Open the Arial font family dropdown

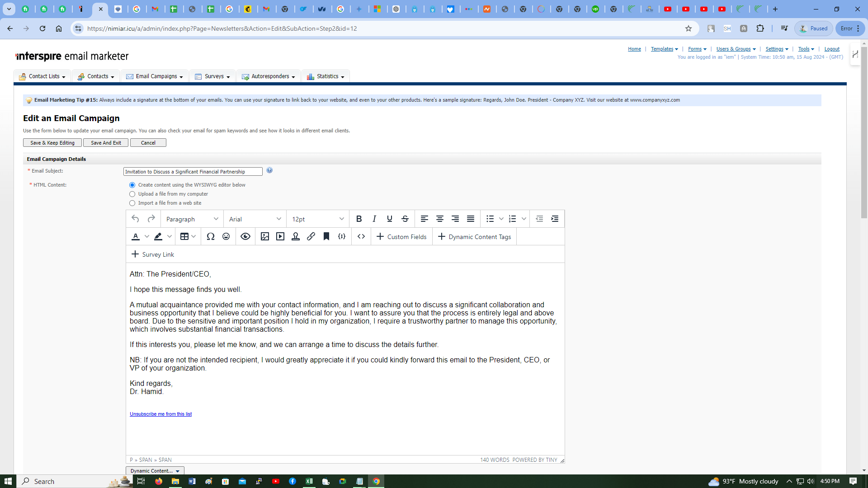tap(255, 219)
